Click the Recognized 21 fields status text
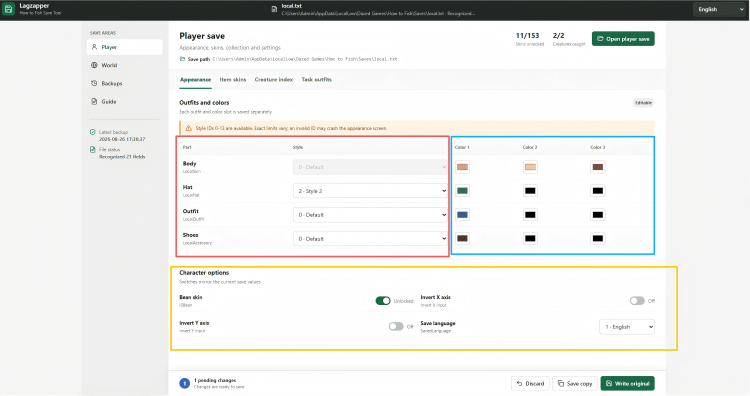750x396 pixels. click(122, 157)
